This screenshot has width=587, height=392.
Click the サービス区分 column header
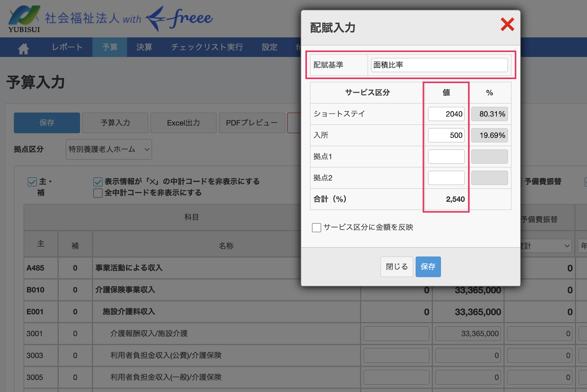point(367,93)
